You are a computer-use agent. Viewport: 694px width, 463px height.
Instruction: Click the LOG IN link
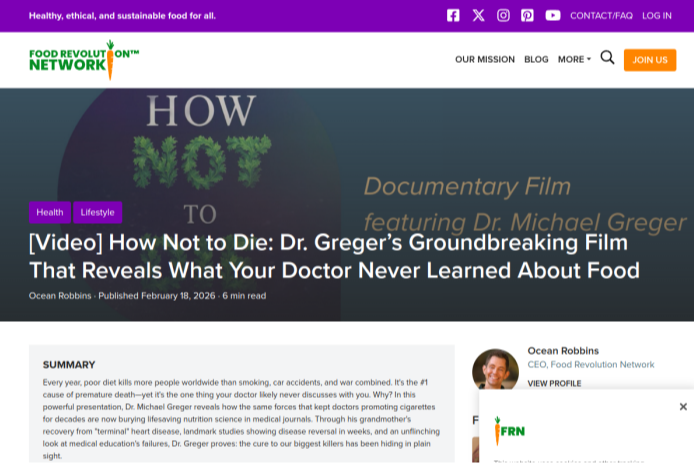point(657,16)
